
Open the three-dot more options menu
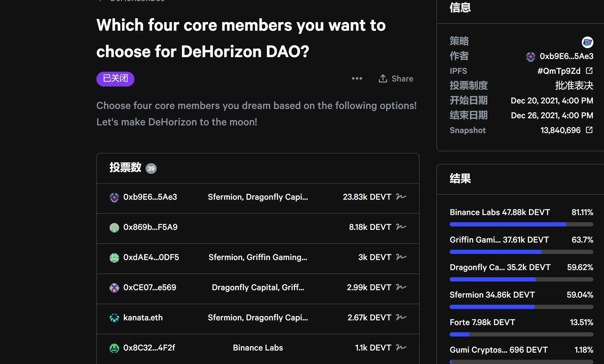(357, 78)
